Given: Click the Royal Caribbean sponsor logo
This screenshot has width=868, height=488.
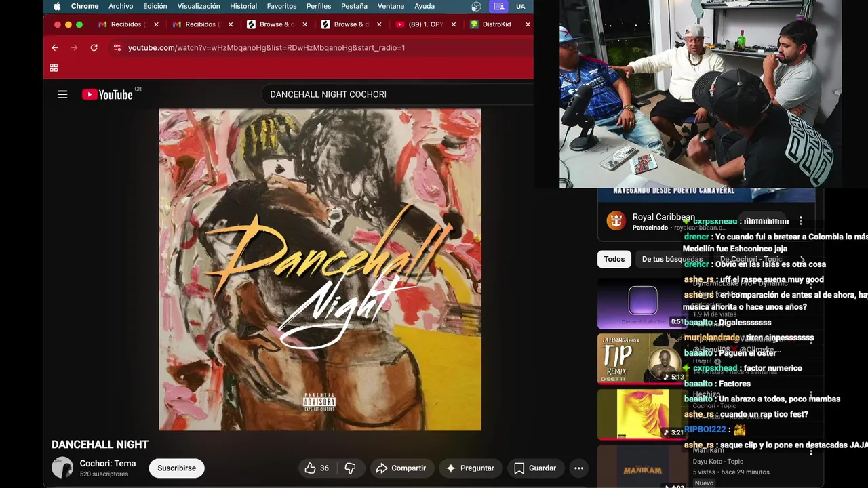Looking at the screenshot, I should [x=616, y=221].
